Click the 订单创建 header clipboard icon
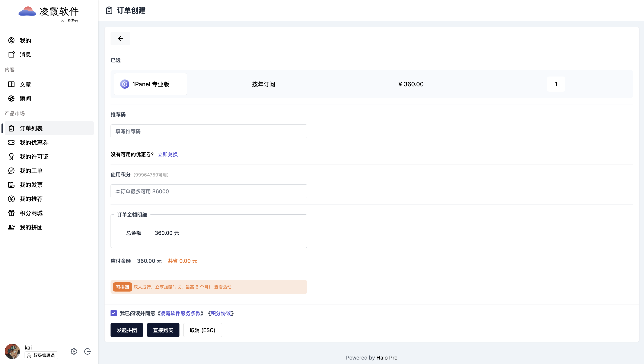The width and height of the screenshot is (644, 364). pyautogui.click(x=109, y=10)
